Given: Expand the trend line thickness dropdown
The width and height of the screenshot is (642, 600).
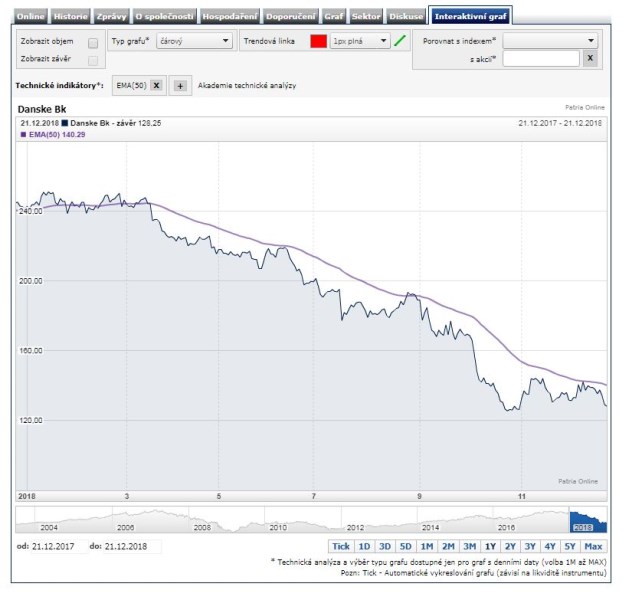Looking at the screenshot, I should click(x=359, y=41).
